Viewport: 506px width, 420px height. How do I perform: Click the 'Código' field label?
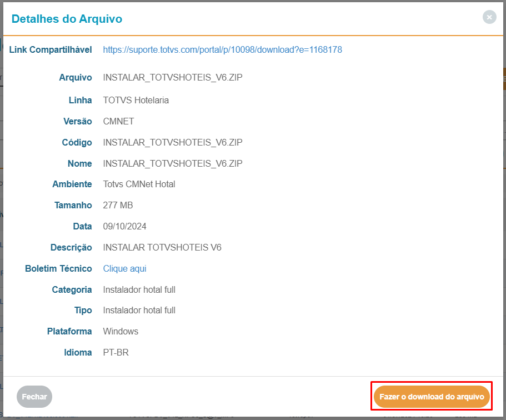(77, 142)
